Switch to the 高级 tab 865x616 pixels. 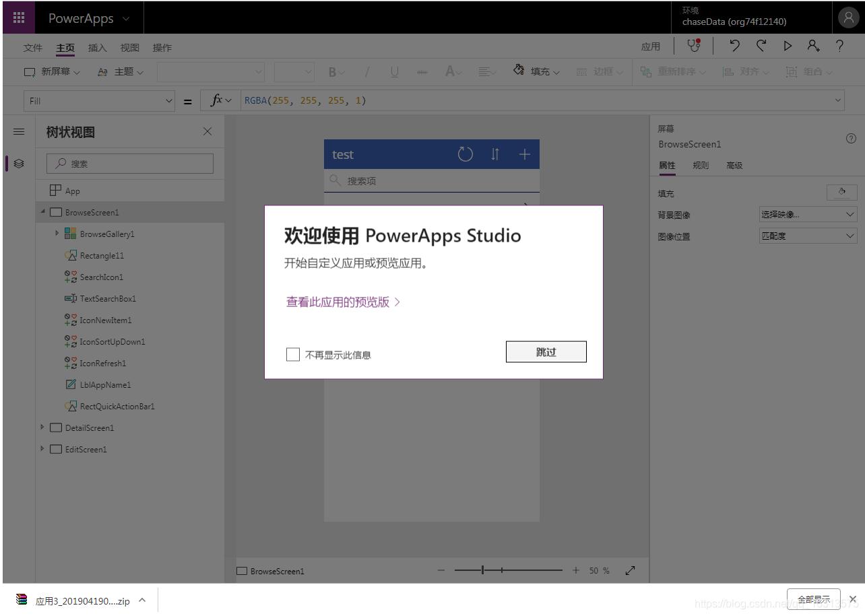pos(734,166)
